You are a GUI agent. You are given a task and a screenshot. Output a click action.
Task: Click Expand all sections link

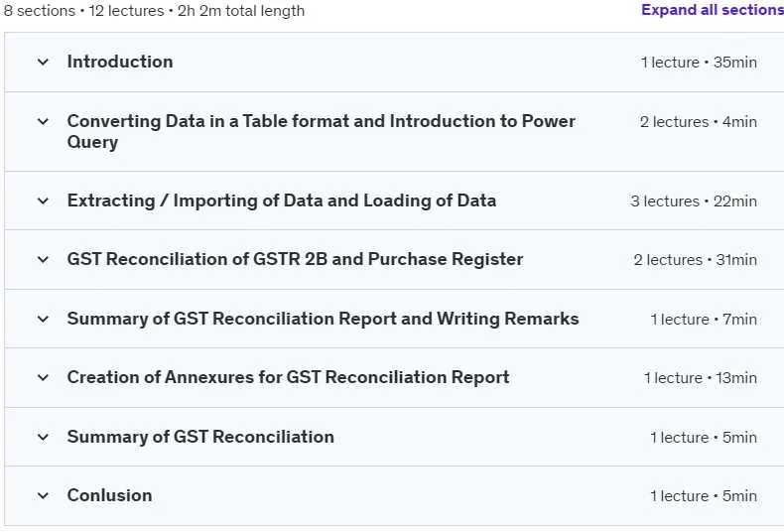(713, 10)
